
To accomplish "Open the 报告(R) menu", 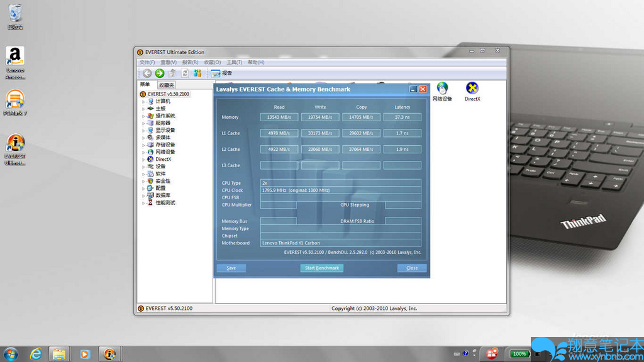I will (190, 62).
